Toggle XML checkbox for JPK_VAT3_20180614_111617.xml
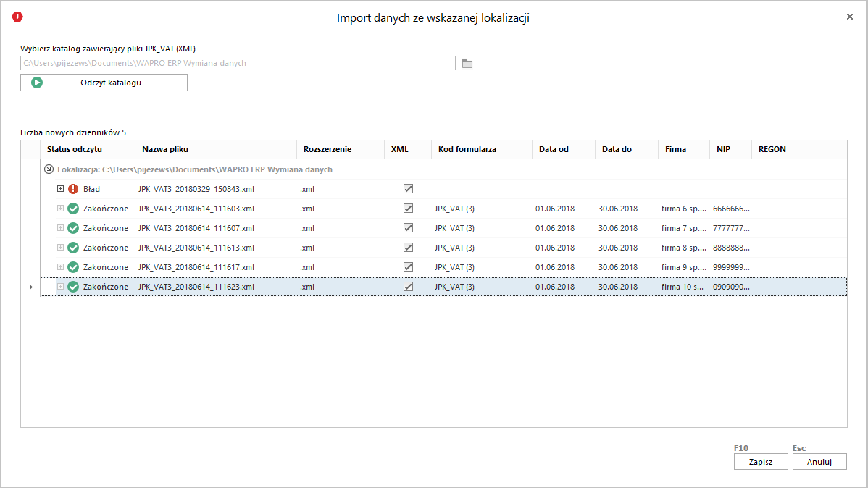 pyautogui.click(x=409, y=267)
